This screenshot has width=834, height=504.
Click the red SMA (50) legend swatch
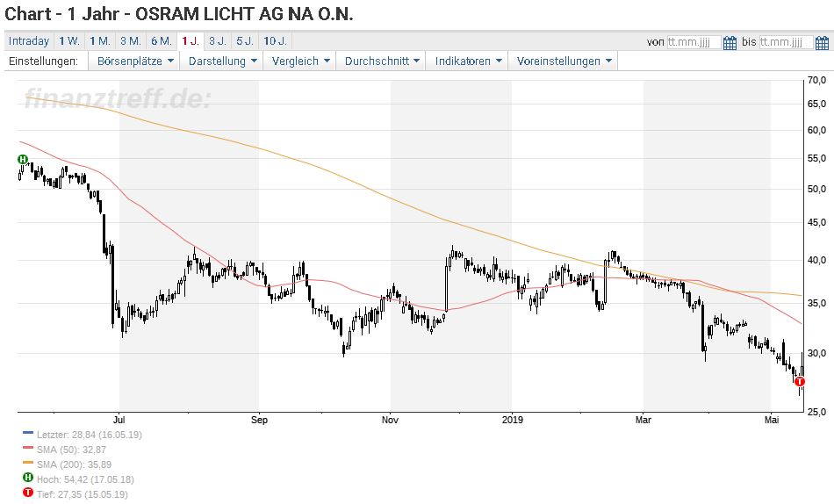[x=28, y=449]
